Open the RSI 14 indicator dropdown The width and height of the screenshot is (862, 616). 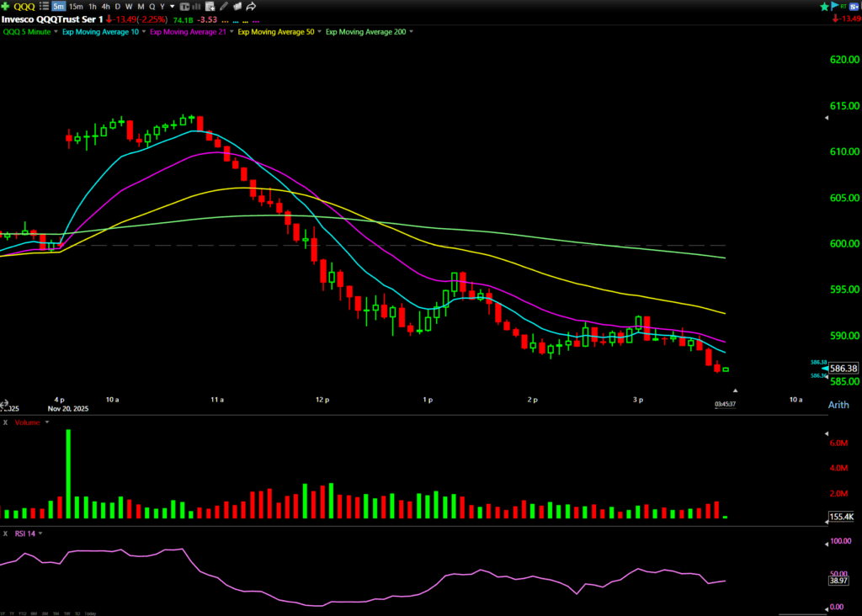point(40,533)
